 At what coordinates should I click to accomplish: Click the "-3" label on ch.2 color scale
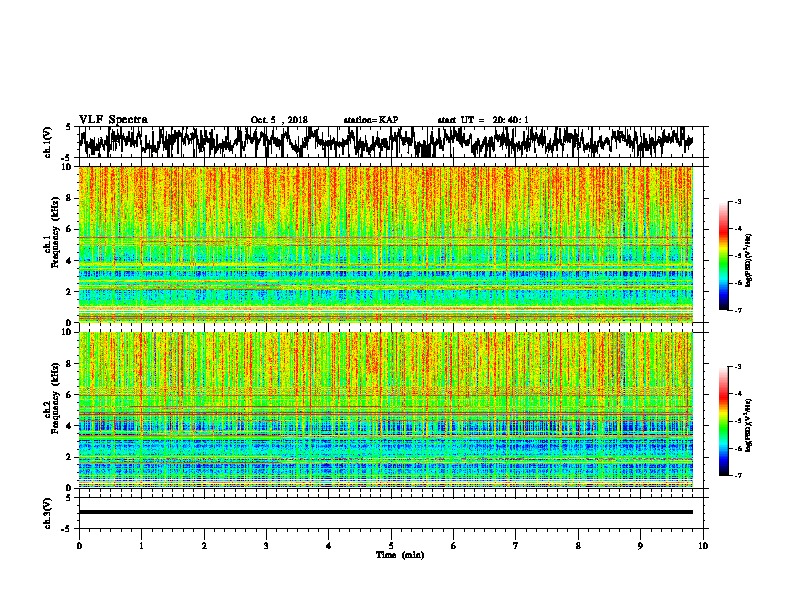coord(737,367)
